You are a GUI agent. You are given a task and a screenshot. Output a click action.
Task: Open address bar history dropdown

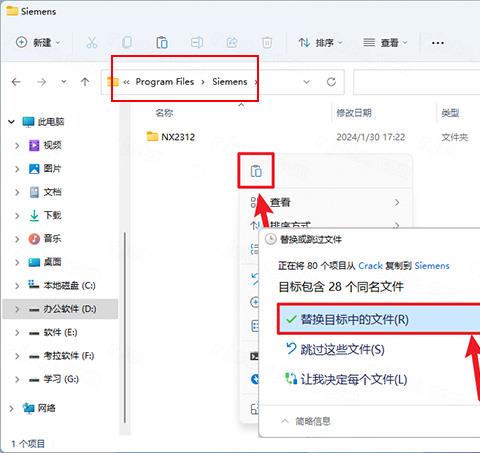(x=306, y=82)
